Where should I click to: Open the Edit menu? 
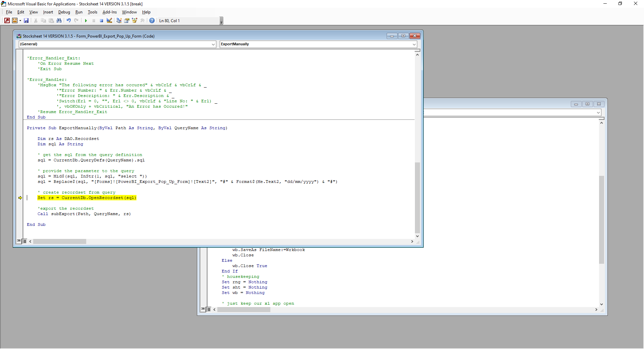[x=21, y=12]
